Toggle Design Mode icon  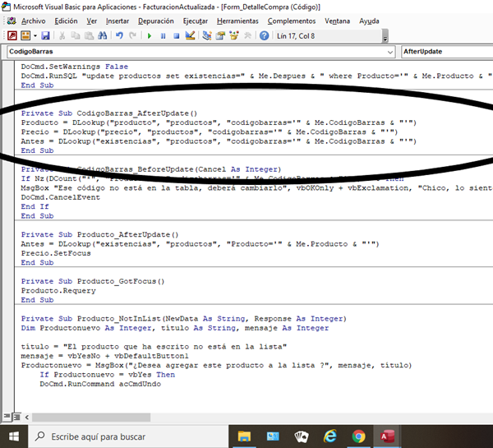(x=191, y=35)
